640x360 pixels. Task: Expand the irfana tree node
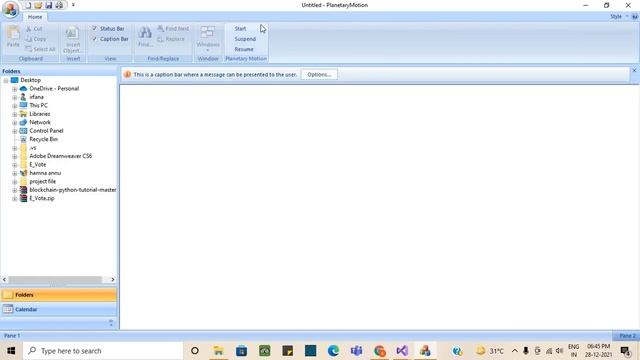pyautogui.click(x=15, y=97)
